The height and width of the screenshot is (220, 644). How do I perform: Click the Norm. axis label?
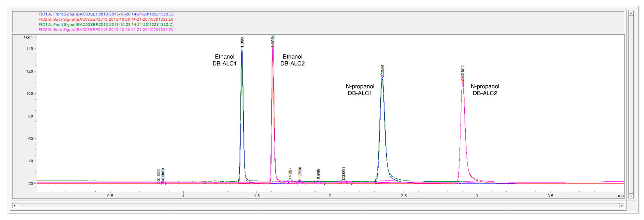[28, 37]
